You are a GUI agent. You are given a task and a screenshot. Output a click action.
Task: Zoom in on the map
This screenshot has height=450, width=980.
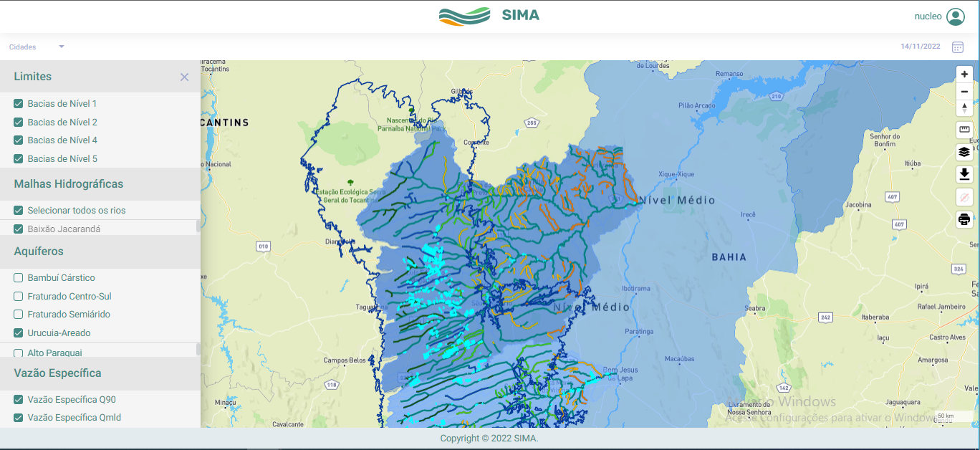[x=964, y=75]
